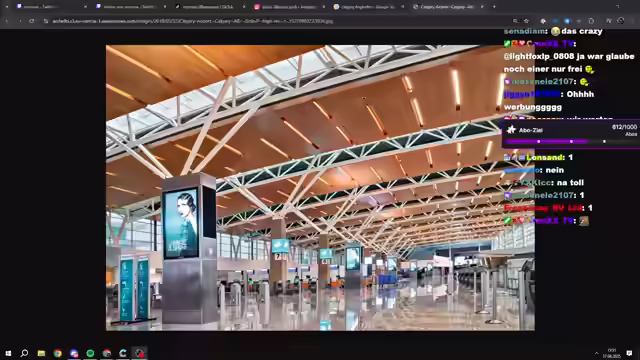Close the first Twitch tab
The image size is (640, 360).
[85, 7]
